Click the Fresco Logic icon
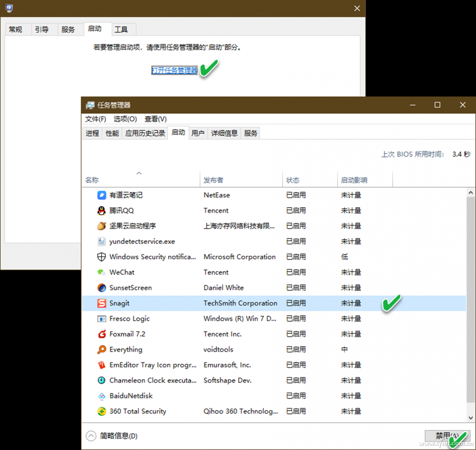This screenshot has width=476, height=450. [x=102, y=319]
